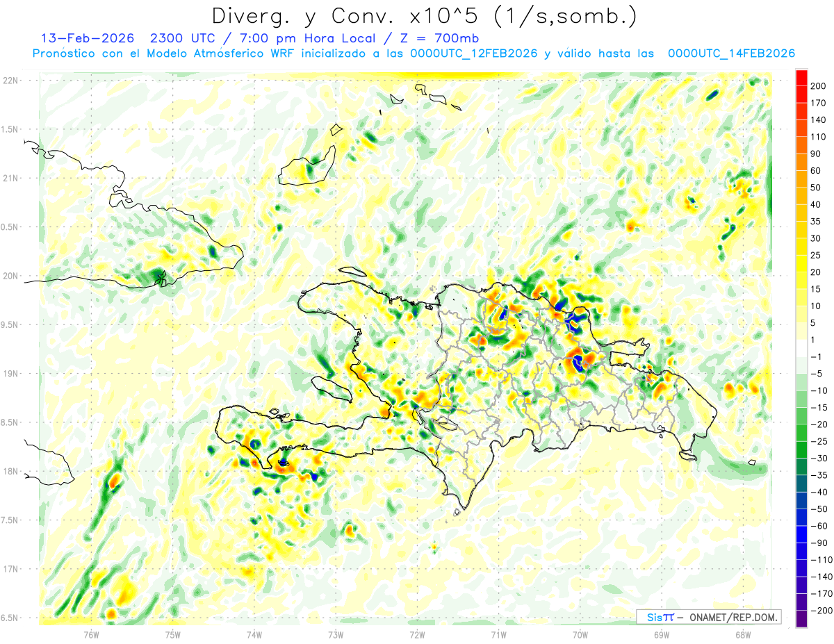Screen dimensions: 834x644
Task: Click the dark purple swatch at the colorbar bottom
Action: pyautogui.click(x=801, y=618)
